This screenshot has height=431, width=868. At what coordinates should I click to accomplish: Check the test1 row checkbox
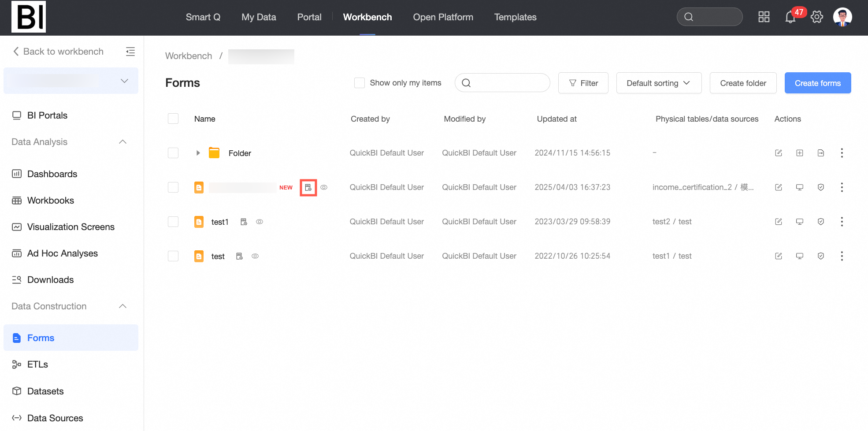[x=173, y=222]
